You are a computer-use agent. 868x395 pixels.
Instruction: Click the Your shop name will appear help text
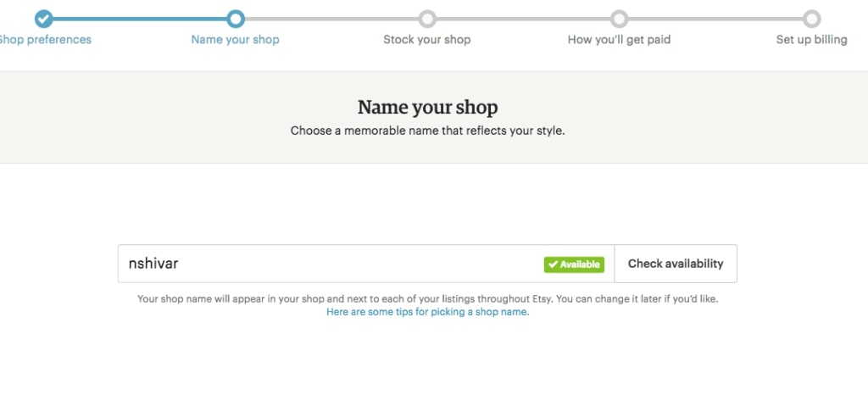point(427,299)
